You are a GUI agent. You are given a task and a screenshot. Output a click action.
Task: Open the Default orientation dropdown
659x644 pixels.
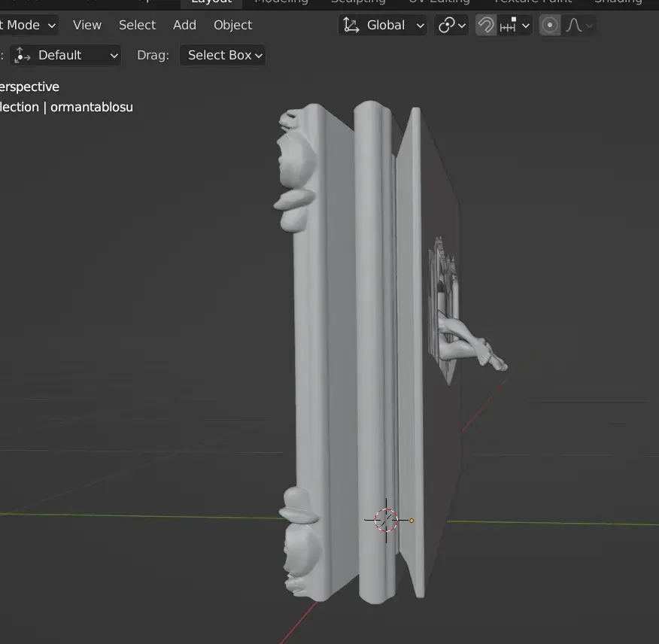click(x=65, y=56)
